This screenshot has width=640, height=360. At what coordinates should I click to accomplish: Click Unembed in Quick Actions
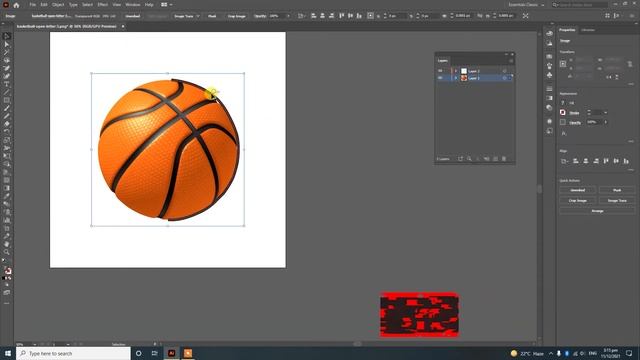[578, 190]
